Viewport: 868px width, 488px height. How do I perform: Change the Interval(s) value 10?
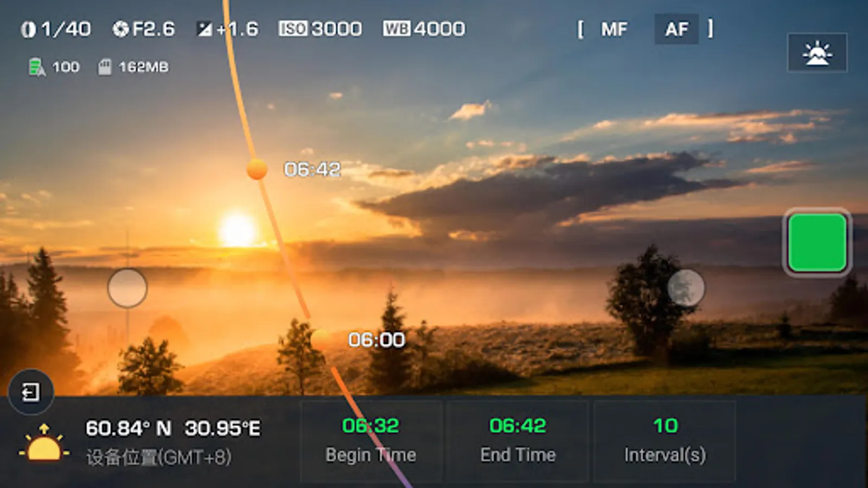(x=665, y=441)
